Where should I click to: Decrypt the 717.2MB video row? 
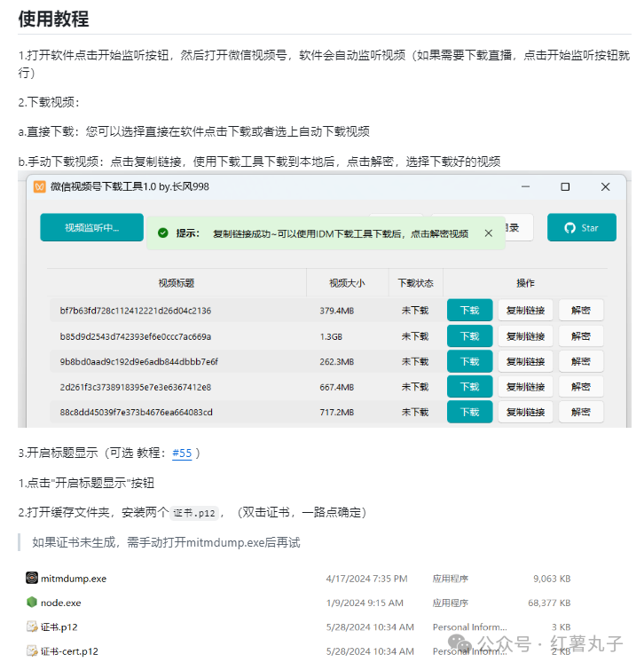pyautogui.click(x=581, y=412)
